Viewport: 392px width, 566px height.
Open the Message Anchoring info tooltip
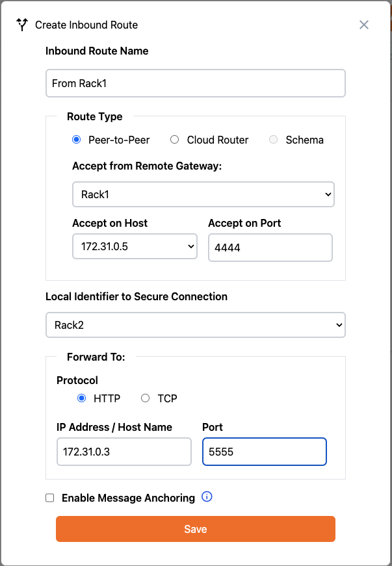207,496
